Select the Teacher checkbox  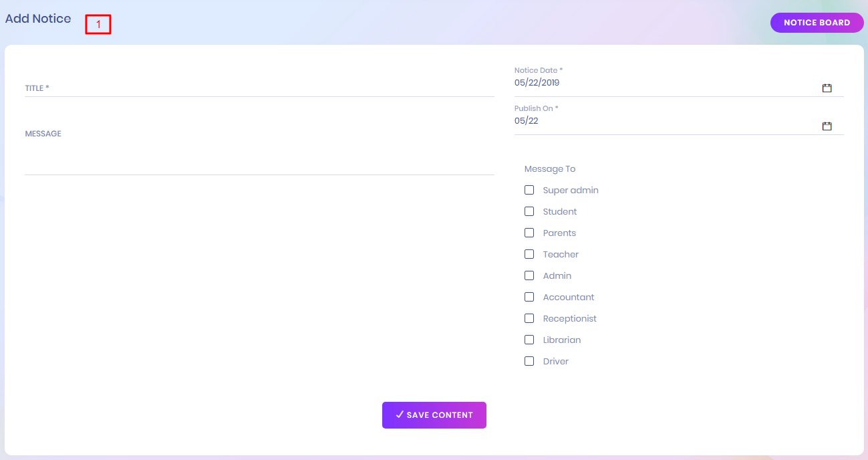[x=529, y=254]
